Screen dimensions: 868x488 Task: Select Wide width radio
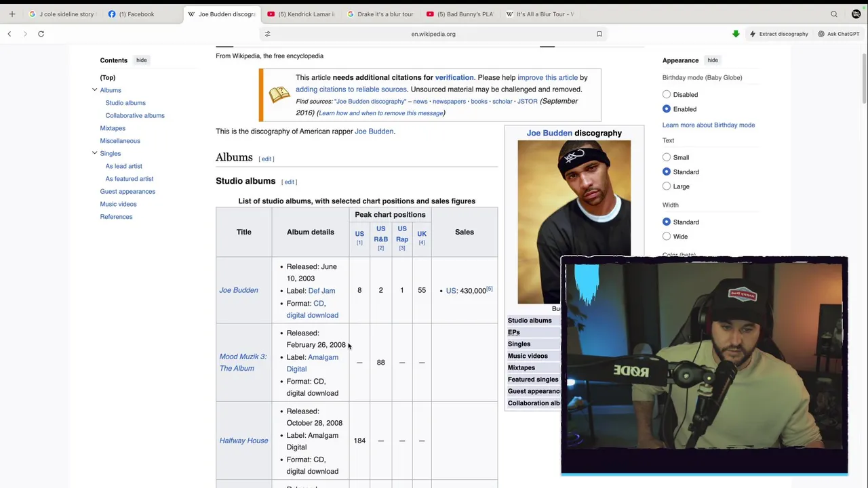667,237
